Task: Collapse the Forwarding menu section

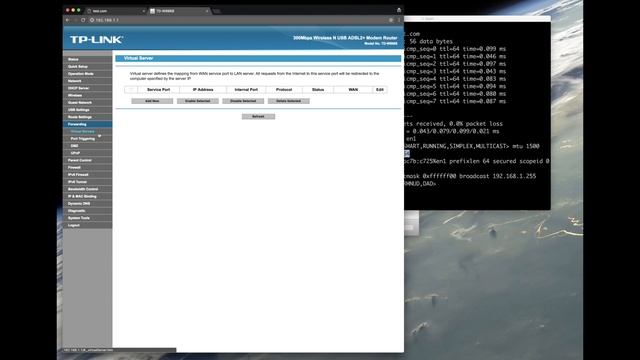Action: [x=87, y=124]
